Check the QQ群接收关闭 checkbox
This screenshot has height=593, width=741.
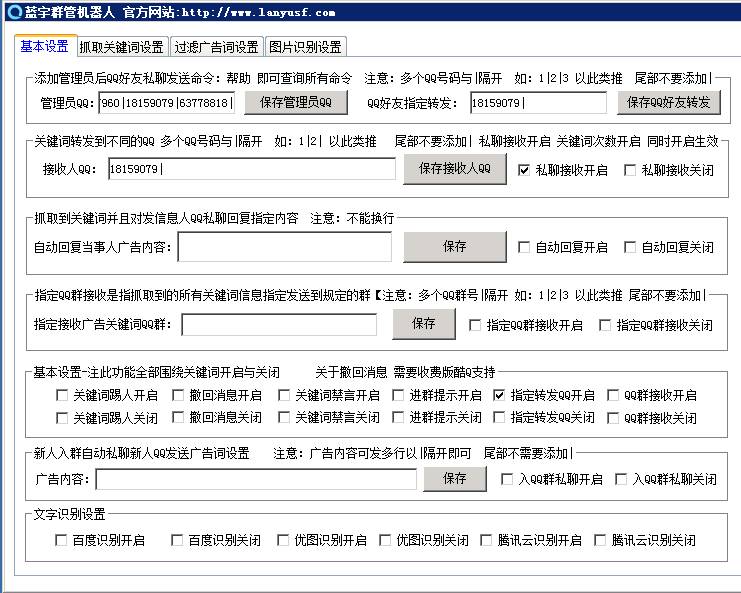pyautogui.click(x=612, y=418)
